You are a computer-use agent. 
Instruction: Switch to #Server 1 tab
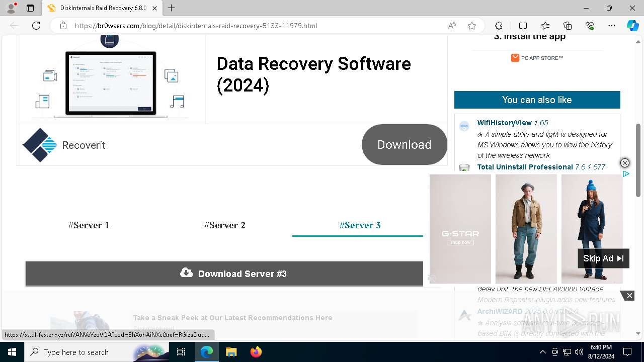pyautogui.click(x=89, y=225)
